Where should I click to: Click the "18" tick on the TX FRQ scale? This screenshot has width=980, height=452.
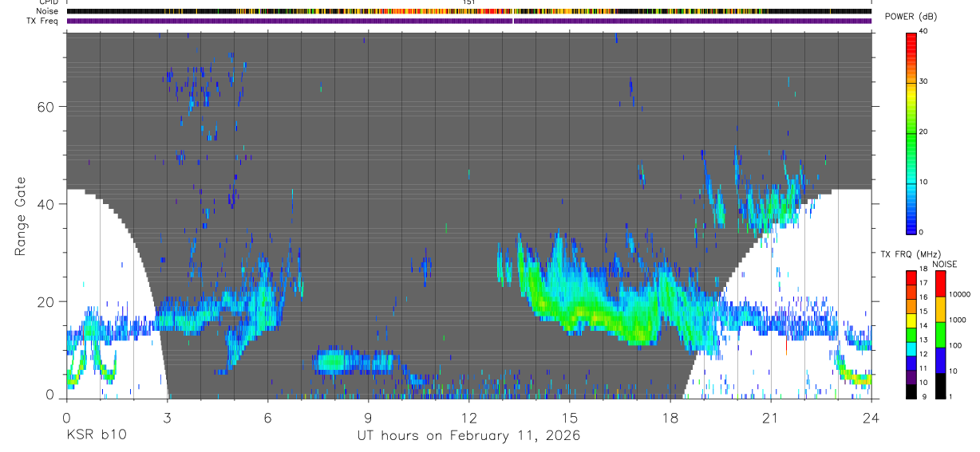point(923,269)
